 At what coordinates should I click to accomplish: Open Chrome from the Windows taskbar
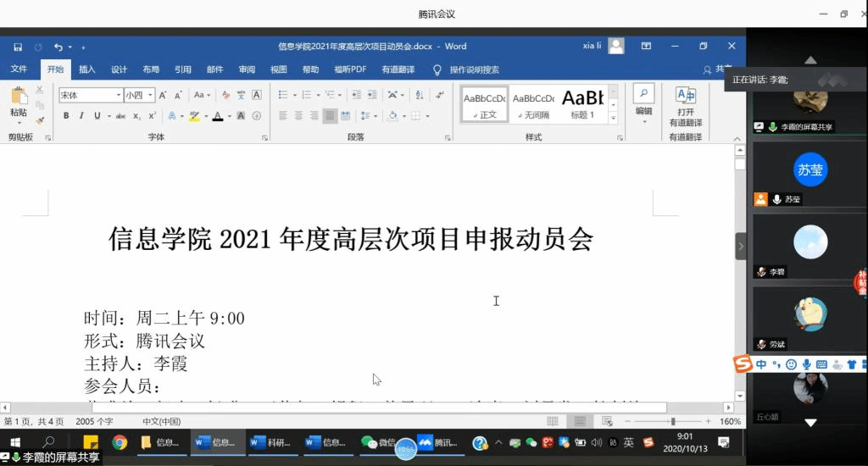(x=120, y=442)
